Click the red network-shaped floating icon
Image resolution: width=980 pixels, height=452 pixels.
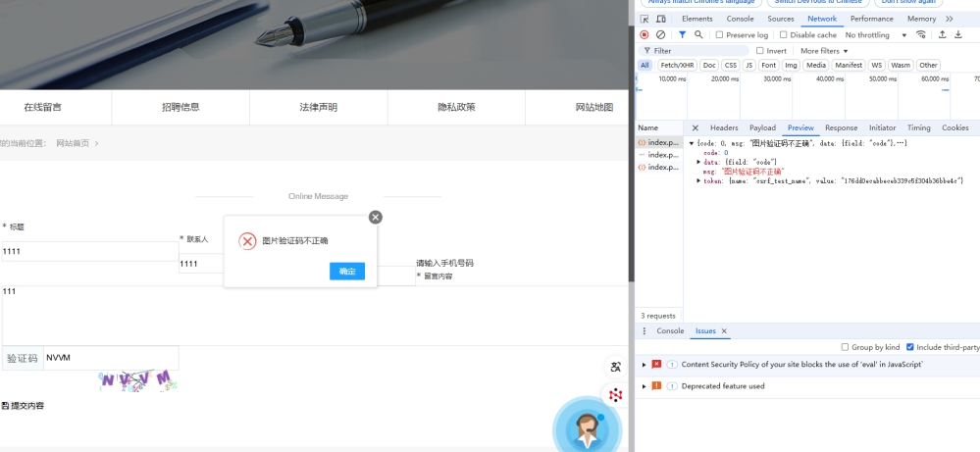[x=616, y=394]
